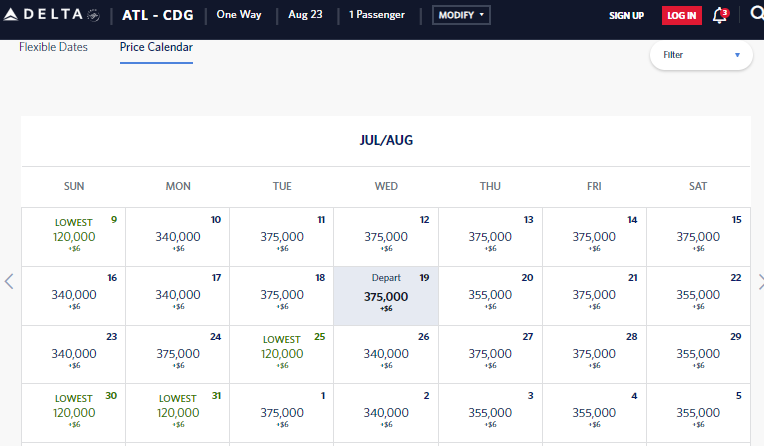Expand the Filter dropdown
This screenshot has width=764, height=446.
click(701, 55)
